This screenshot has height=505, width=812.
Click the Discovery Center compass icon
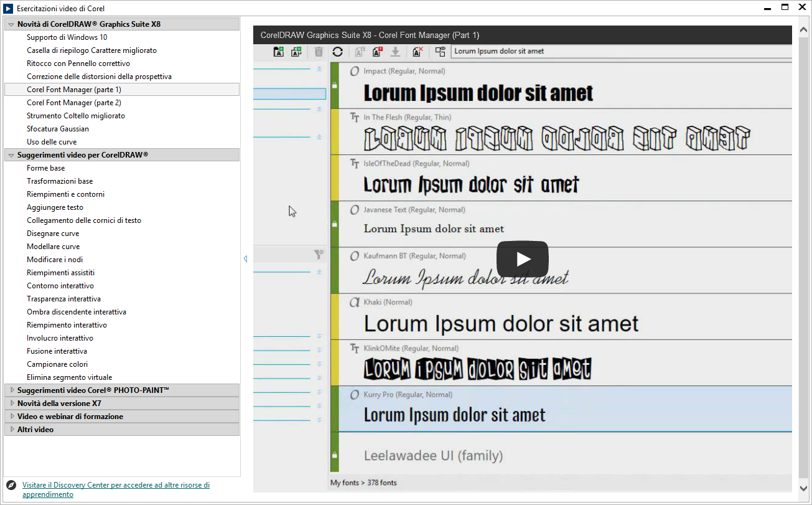tap(11, 485)
